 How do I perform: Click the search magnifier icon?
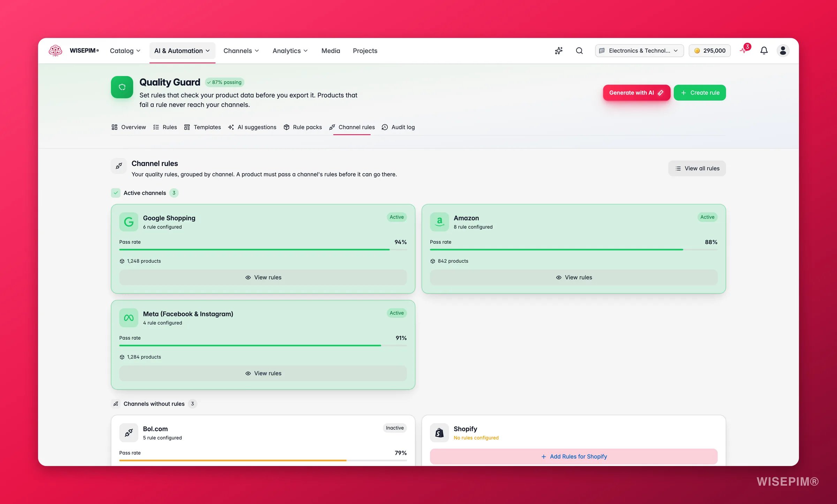579,51
